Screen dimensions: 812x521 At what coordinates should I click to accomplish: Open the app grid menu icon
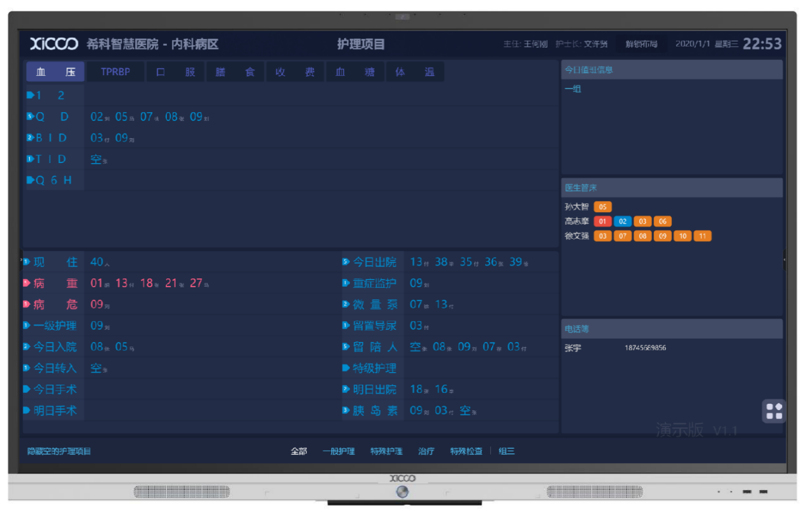[x=774, y=411]
